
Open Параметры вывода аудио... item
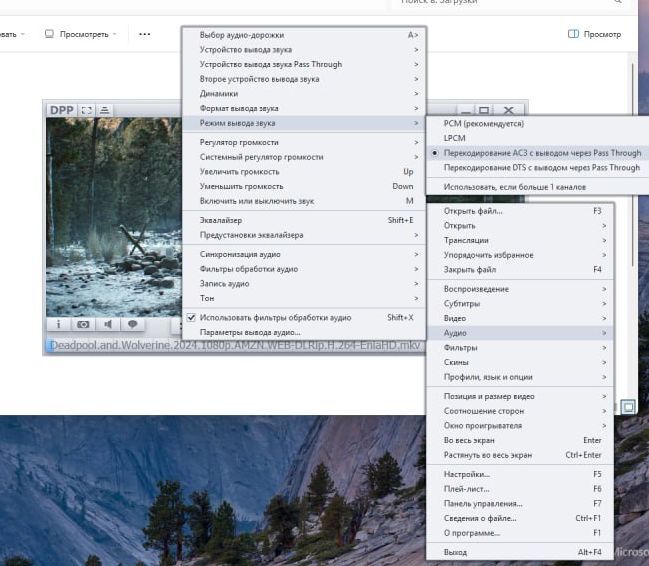(x=304, y=332)
